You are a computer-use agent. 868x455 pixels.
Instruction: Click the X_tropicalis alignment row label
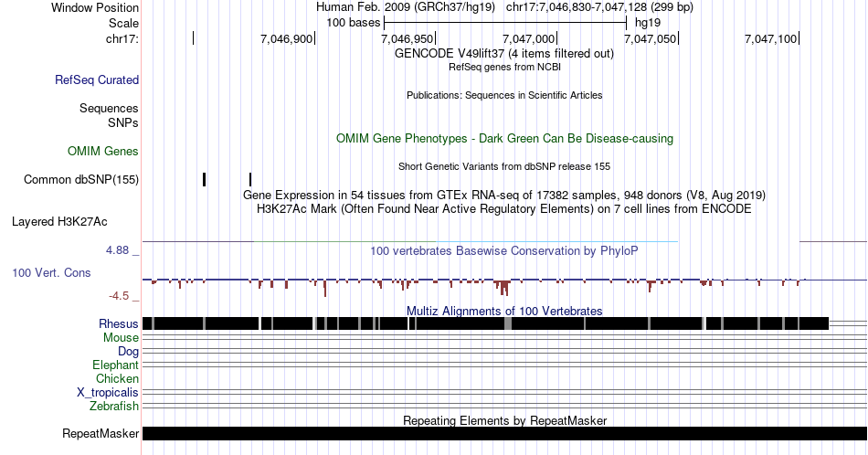108,393
